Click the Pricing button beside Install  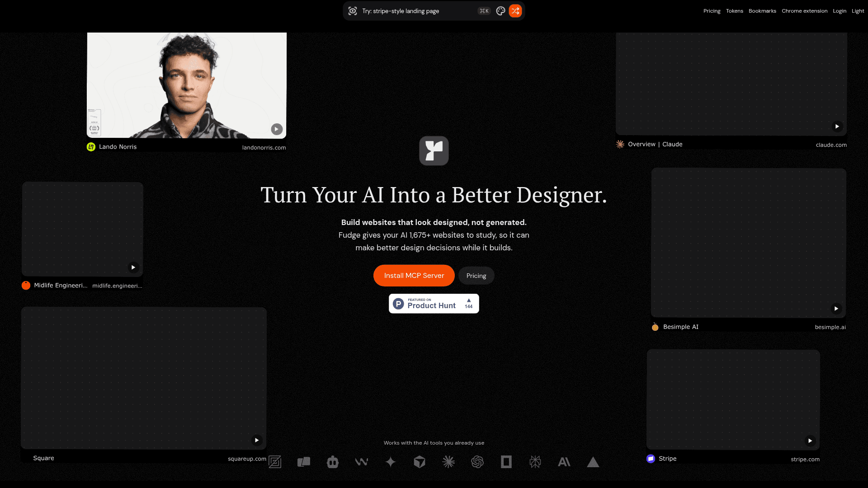tap(476, 276)
